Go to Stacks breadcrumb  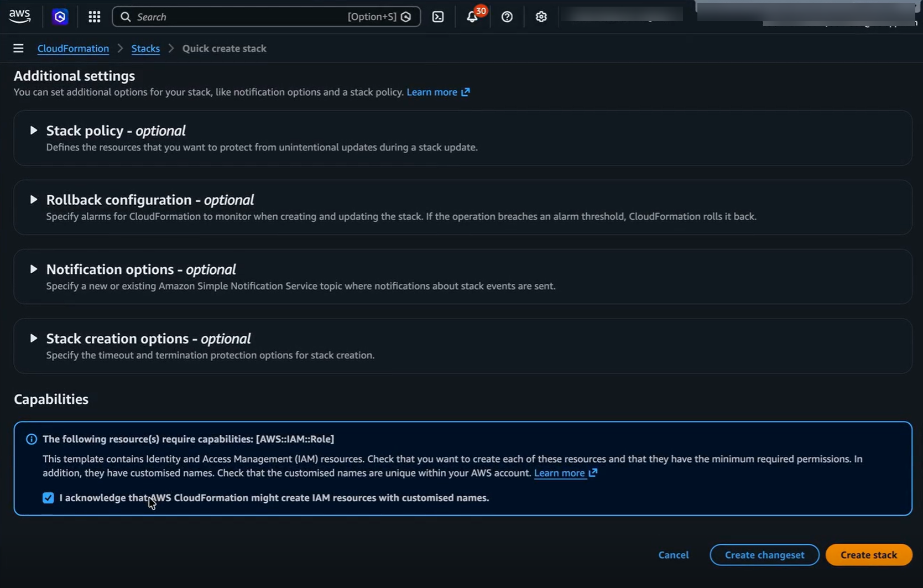click(x=145, y=48)
